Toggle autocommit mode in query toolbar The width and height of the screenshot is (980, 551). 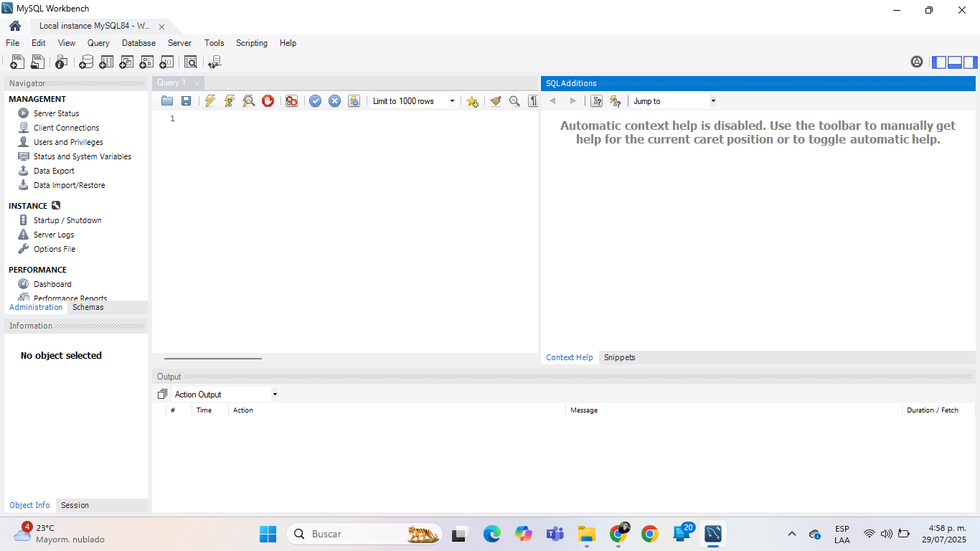354,101
